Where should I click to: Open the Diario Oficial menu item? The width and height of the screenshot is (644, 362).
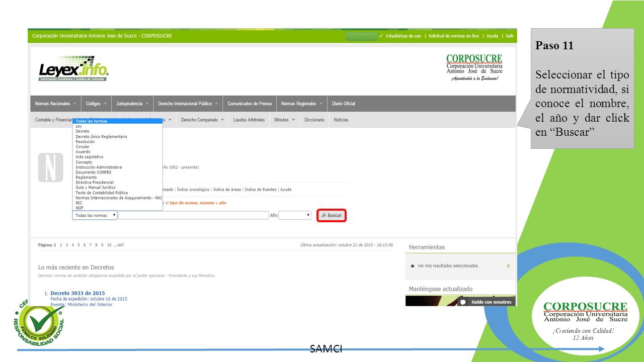[x=344, y=104]
